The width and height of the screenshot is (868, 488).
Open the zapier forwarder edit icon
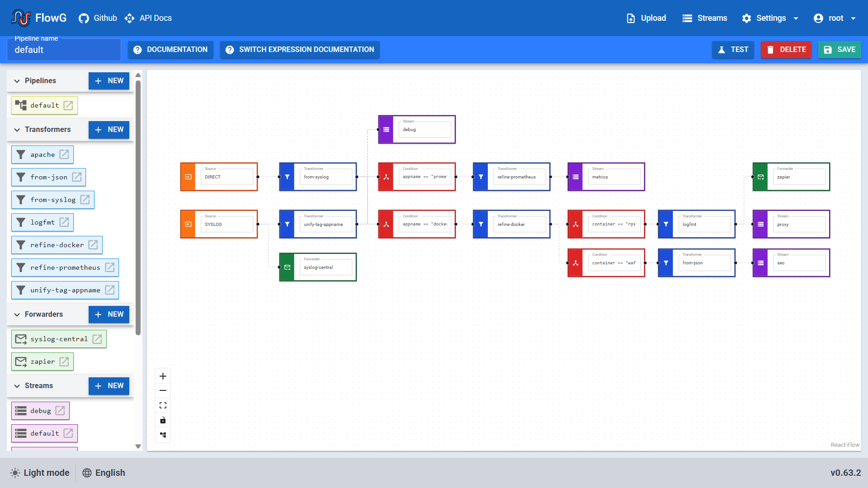pos(64,361)
